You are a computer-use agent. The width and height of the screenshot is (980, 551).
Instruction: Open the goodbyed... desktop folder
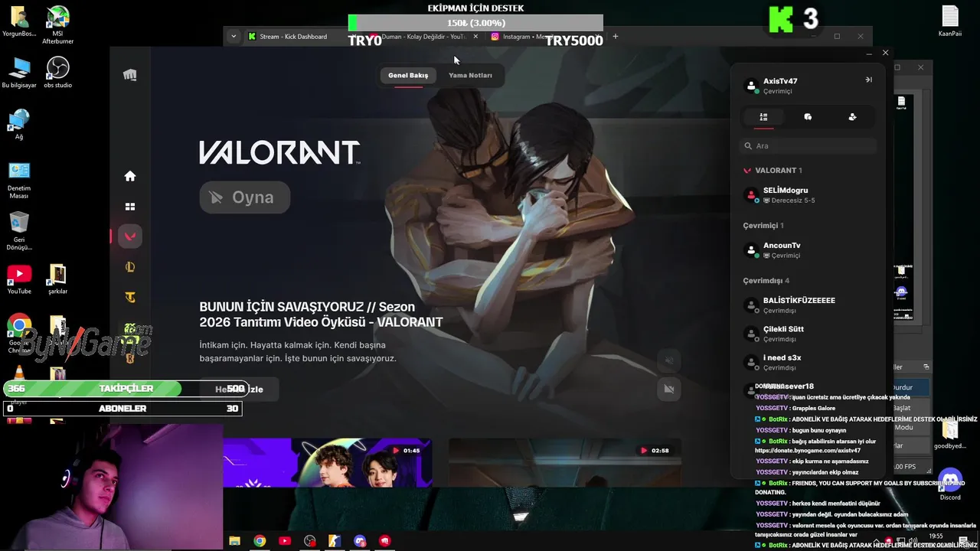(950, 435)
